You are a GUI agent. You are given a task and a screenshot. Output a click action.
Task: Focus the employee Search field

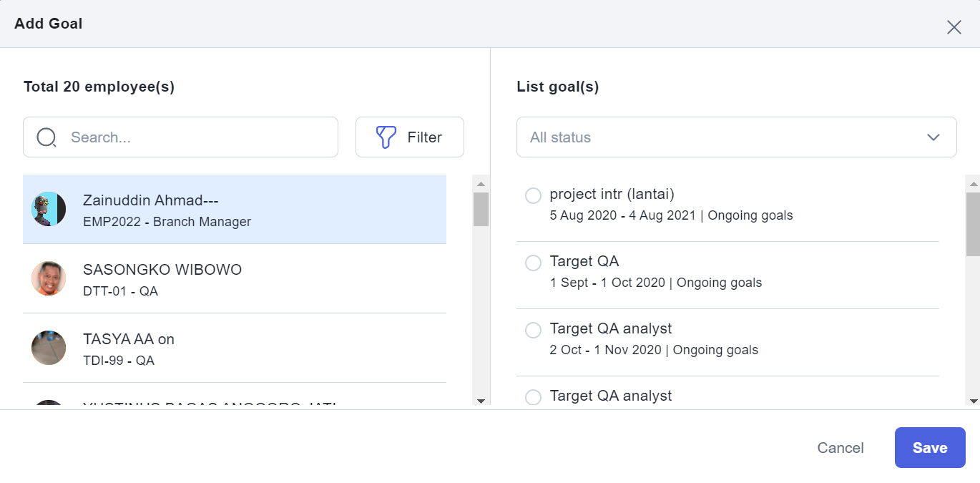pos(193,137)
